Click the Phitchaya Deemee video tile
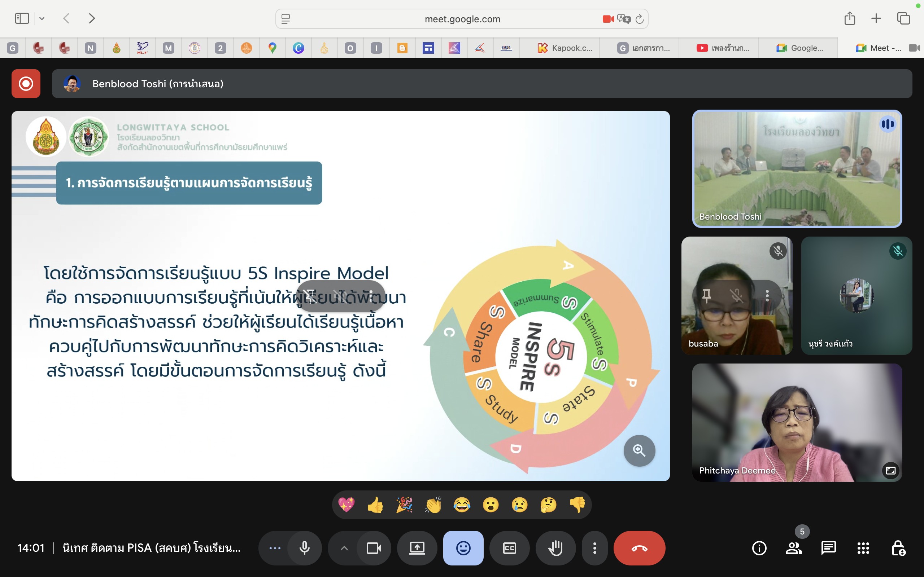The height and width of the screenshot is (577, 924). [797, 422]
